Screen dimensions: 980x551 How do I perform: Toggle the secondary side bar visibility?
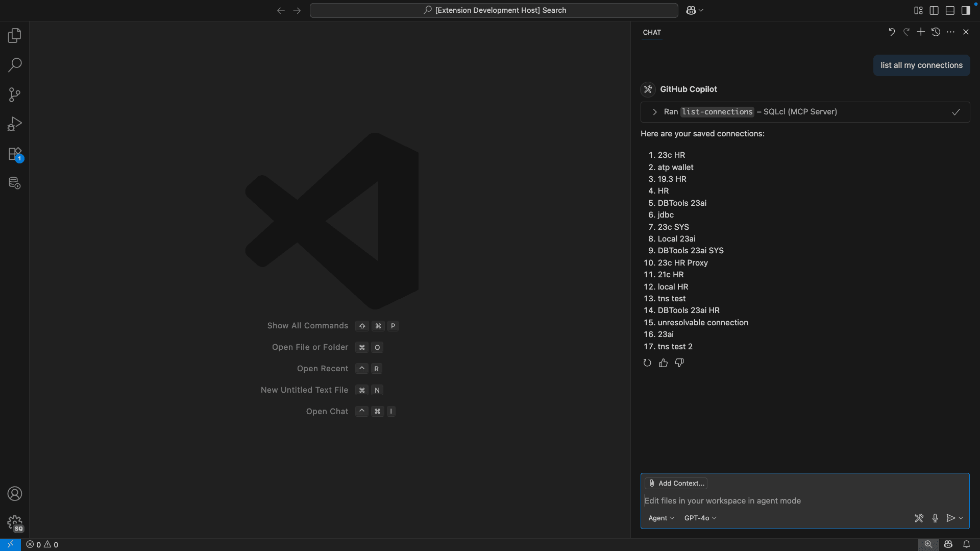click(966, 10)
